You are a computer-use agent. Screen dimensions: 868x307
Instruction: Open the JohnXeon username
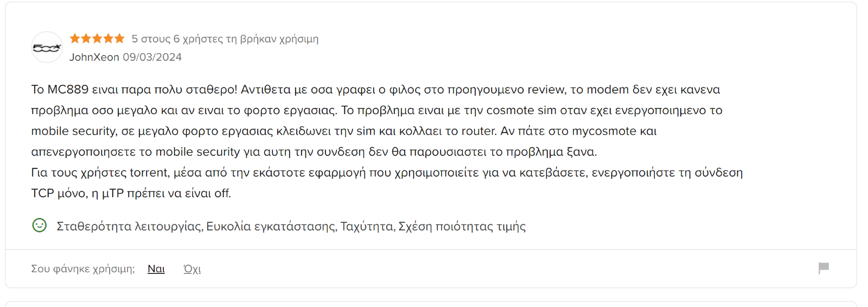click(x=94, y=57)
